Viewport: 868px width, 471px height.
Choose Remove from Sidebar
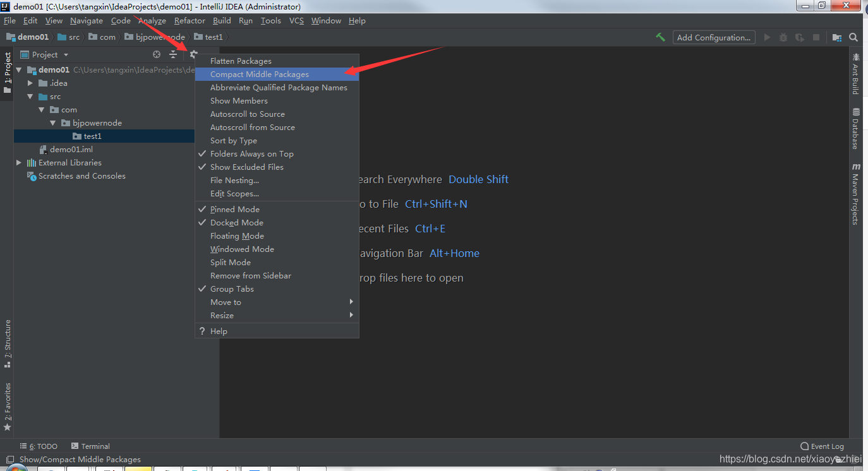[x=277, y=275]
